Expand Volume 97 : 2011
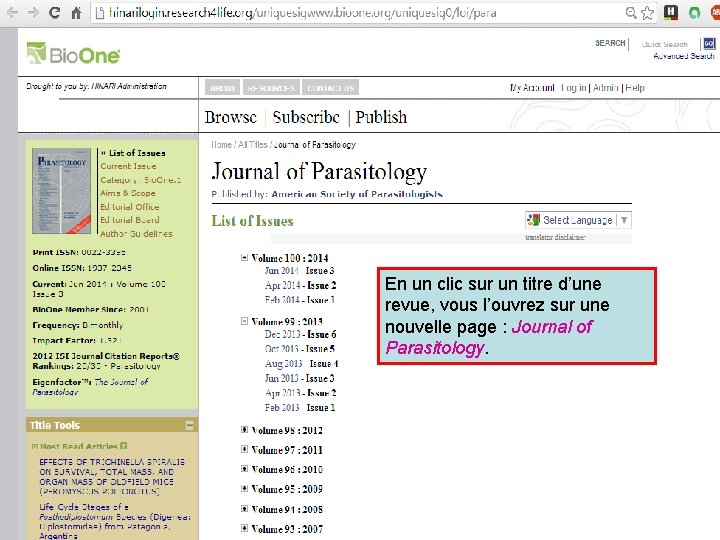 245,449
